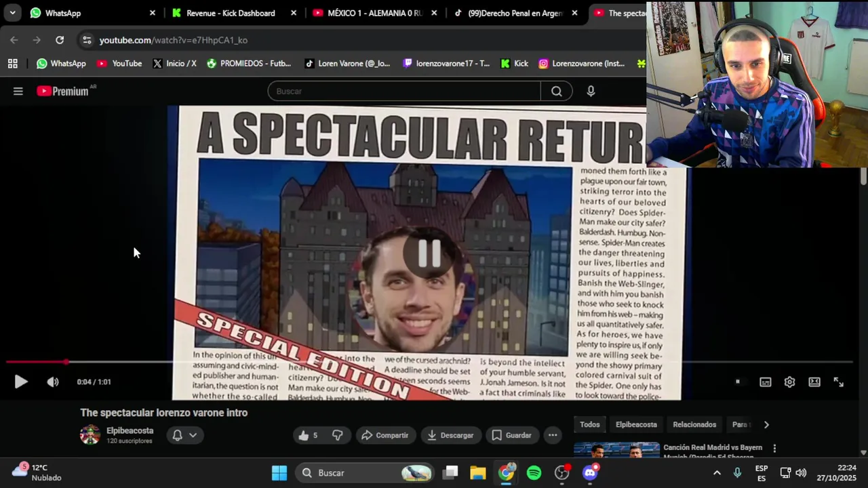
Task: Switch to MÉXICO 1 - ALEMANIA 0 tab
Action: pyautogui.click(x=374, y=13)
